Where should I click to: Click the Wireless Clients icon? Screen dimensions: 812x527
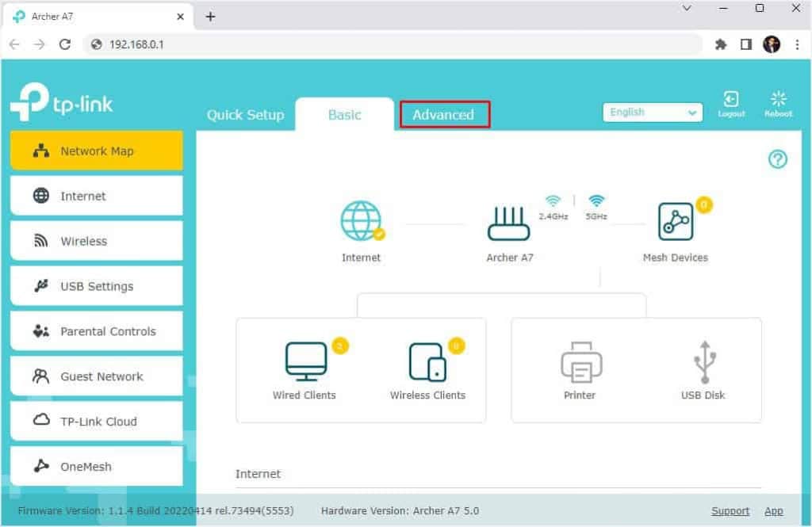click(x=427, y=359)
